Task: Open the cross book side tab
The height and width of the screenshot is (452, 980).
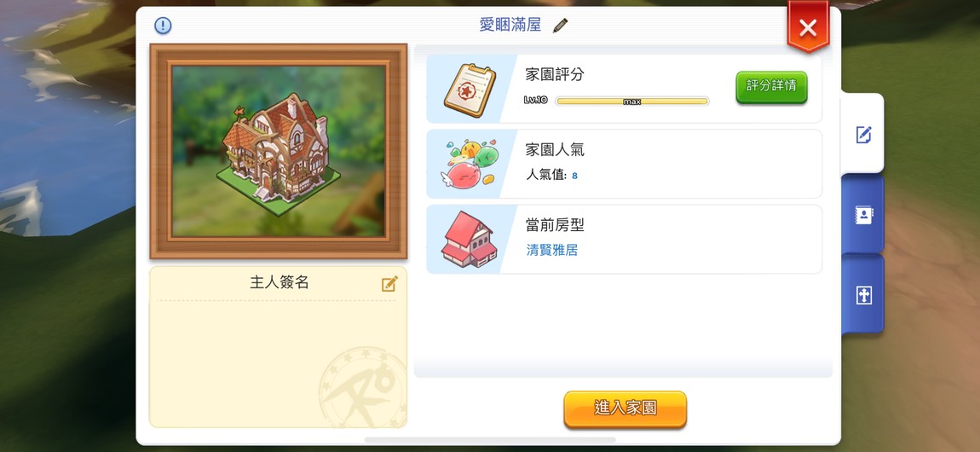Action: coord(863,295)
